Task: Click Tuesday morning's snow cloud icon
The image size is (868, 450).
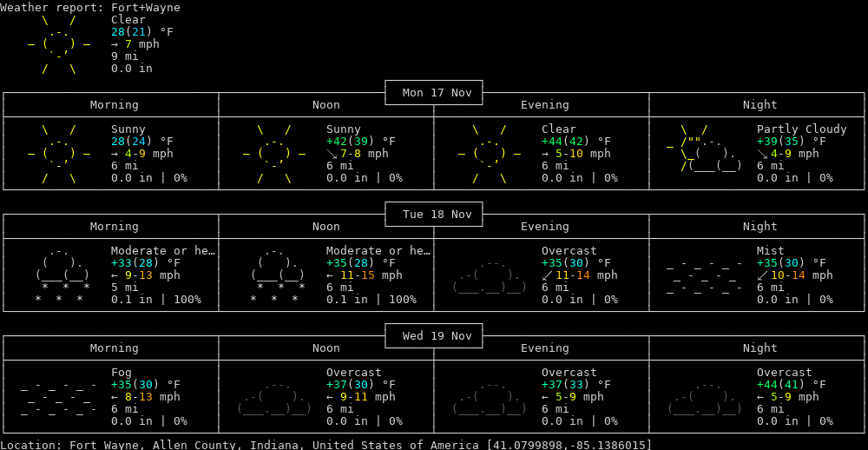Action: (x=59, y=275)
